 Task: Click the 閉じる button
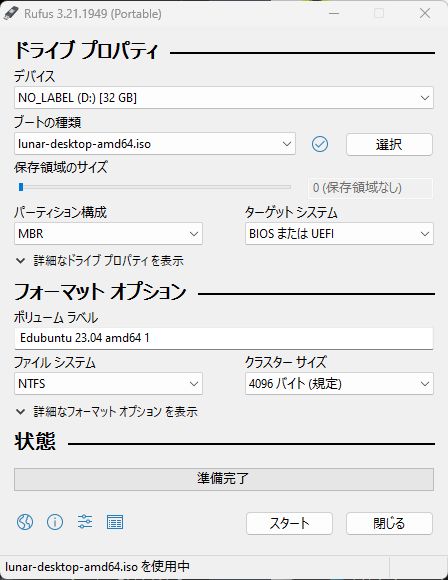(x=389, y=523)
